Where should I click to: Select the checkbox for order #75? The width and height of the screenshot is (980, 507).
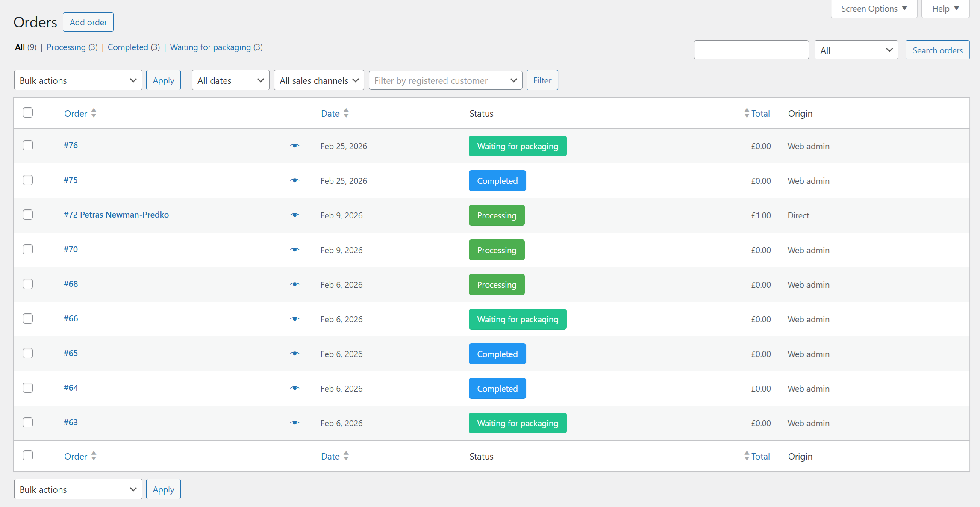click(x=28, y=180)
